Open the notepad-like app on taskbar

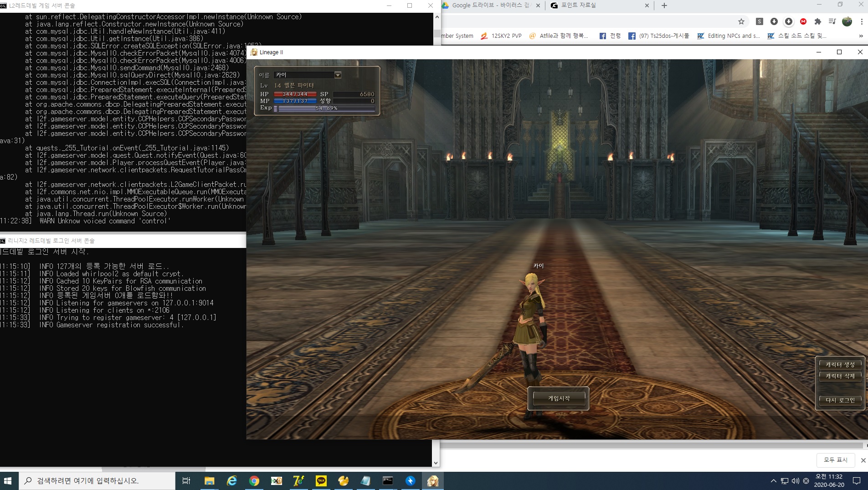point(366,480)
